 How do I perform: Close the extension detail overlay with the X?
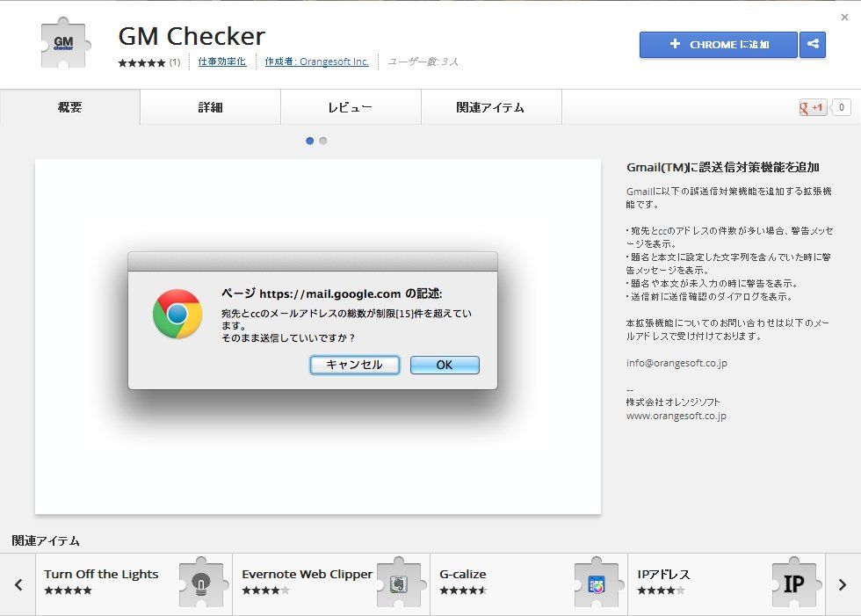click(x=844, y=18)
